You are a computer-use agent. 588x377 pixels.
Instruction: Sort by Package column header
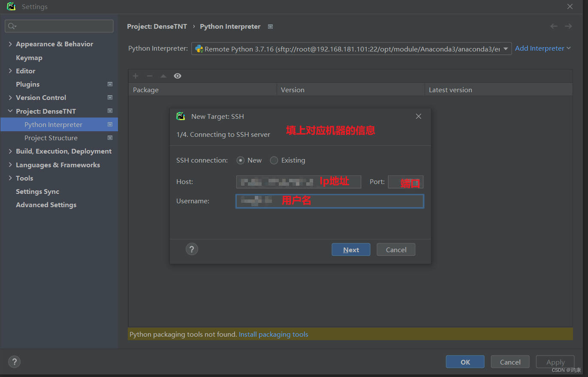[x=202, y=90]
